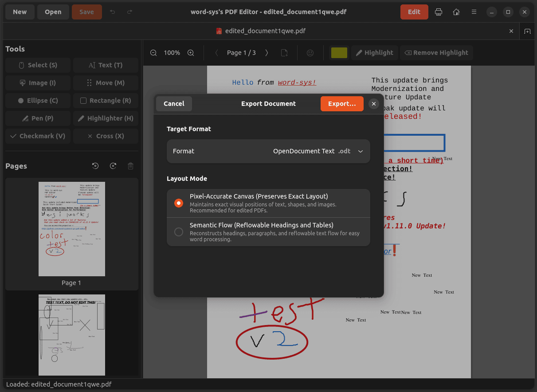
Task: Click the Save button in header
Action: (x=86, y=12)
